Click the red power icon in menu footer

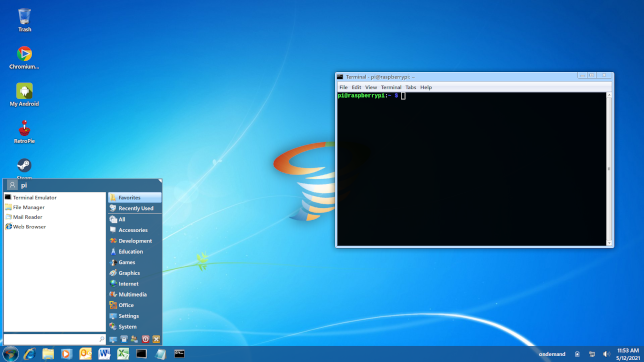pos(145,339)
